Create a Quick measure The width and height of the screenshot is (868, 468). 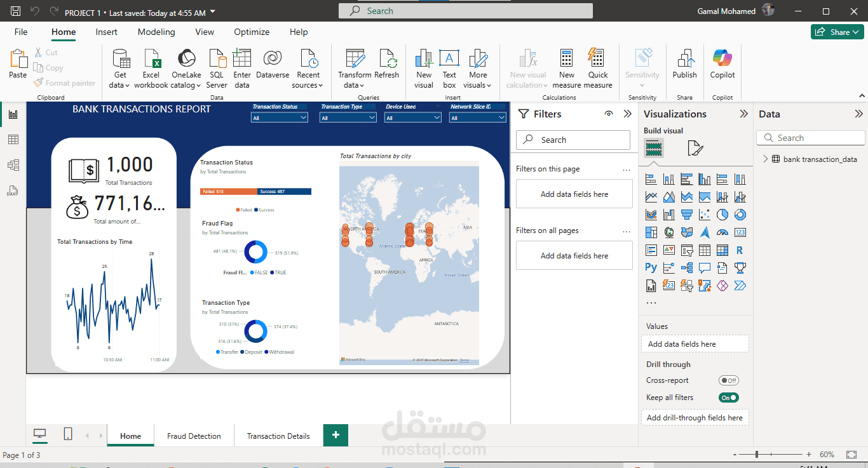click(x=598, y=69)
